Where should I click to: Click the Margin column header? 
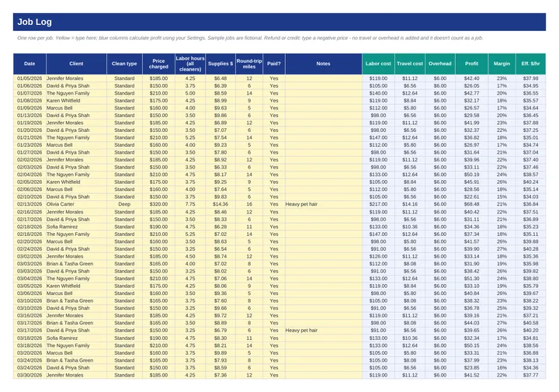tap(502, 64)
